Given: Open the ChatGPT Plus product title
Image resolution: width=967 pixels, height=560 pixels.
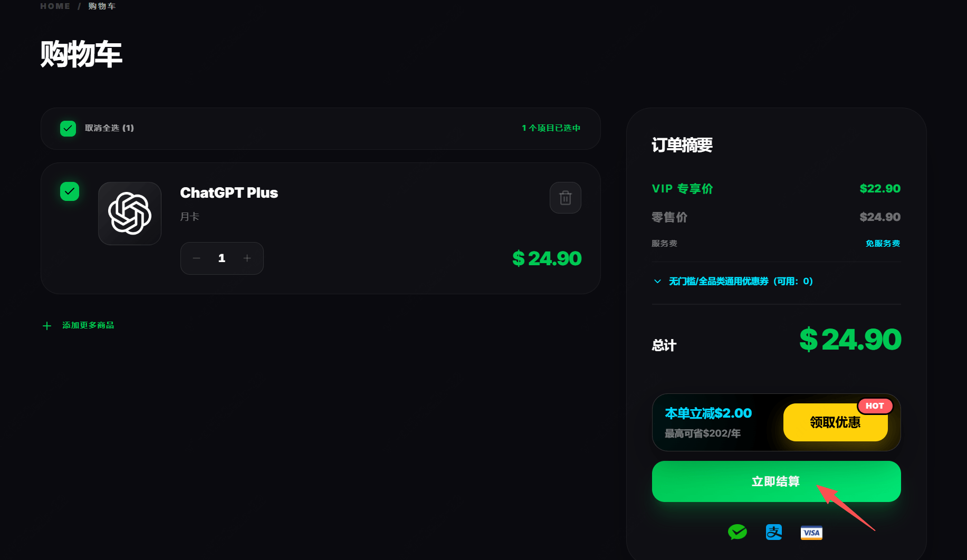Looking at the screenshot, I should coord(229,193).
